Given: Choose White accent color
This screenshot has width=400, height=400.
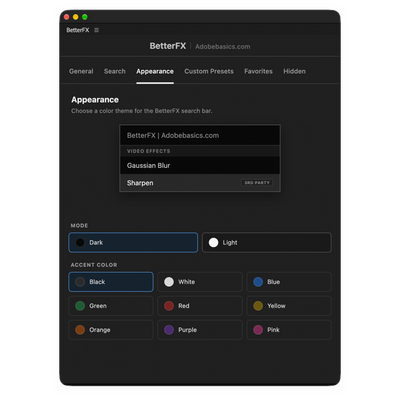Looking at the screenshot, I should tap(200, 282).
